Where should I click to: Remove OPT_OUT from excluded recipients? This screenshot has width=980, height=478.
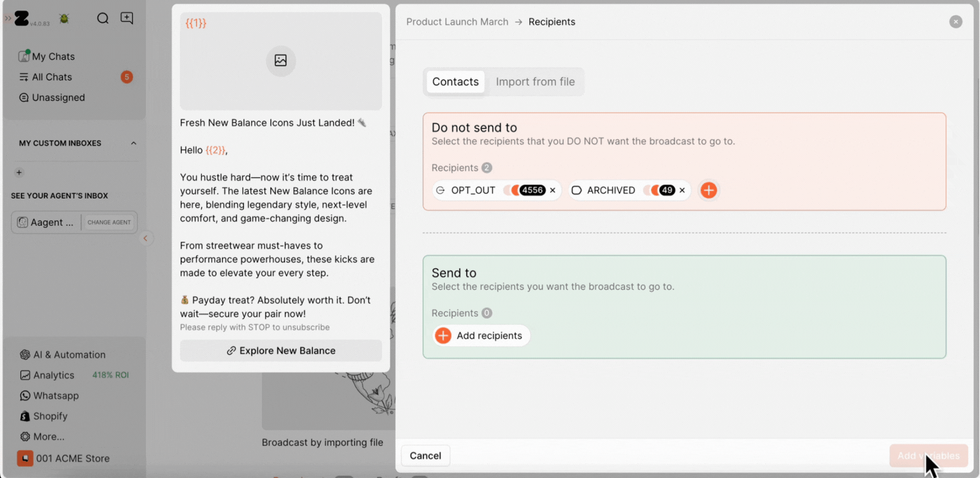point(552,190)
